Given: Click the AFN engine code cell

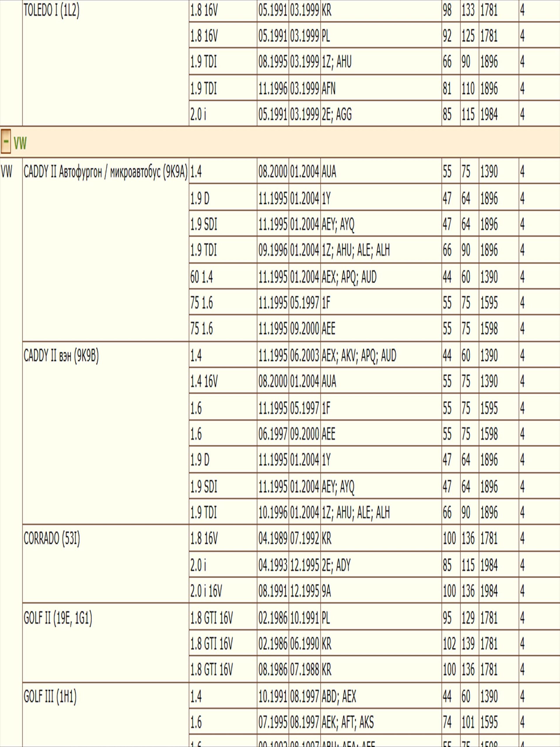Looking at the screenshot, I should pos(328,88).
